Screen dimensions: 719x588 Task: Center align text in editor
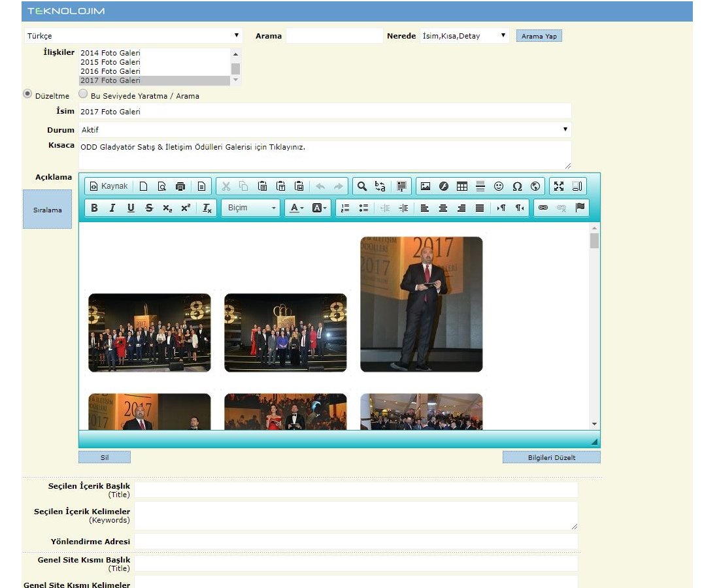click(x=443, y=208)
